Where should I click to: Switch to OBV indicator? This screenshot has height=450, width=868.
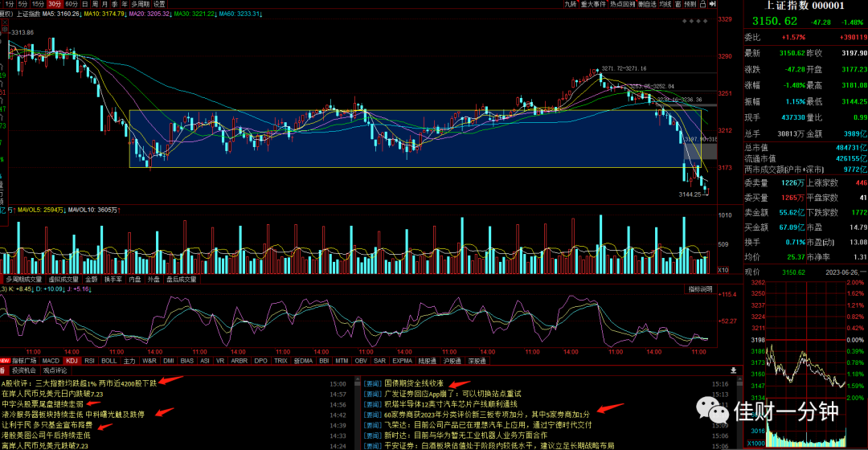[361, 361]
